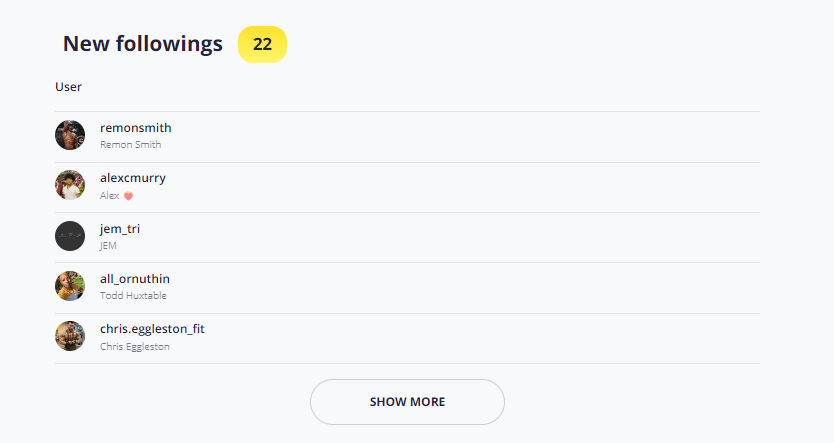Click the Todd Huxtable display name
The image size is (834, 443).
pos(133,296)
